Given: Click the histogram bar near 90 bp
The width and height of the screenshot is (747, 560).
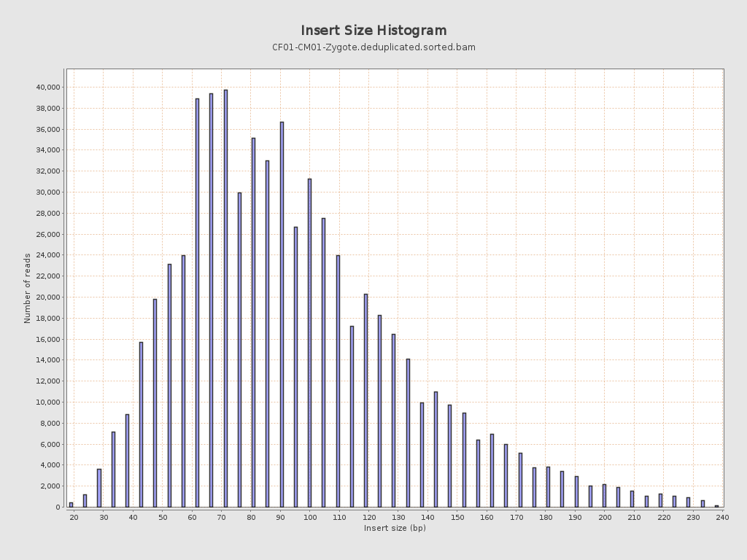Looking at the screenshot, I should [x=282, y=315].
